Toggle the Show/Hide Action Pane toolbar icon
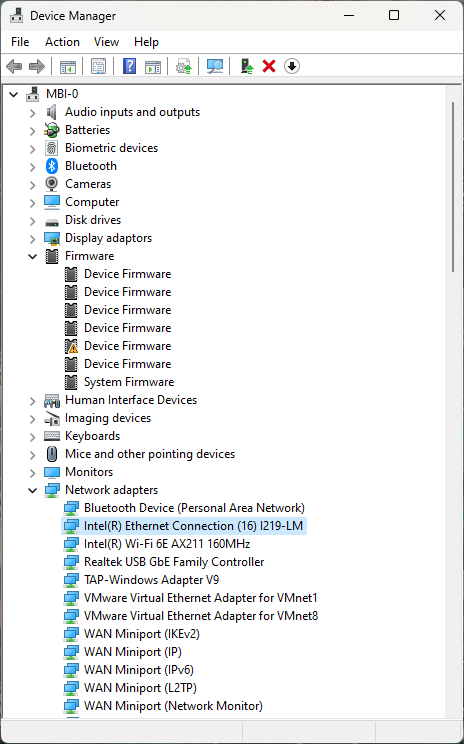 coord(153,66)
